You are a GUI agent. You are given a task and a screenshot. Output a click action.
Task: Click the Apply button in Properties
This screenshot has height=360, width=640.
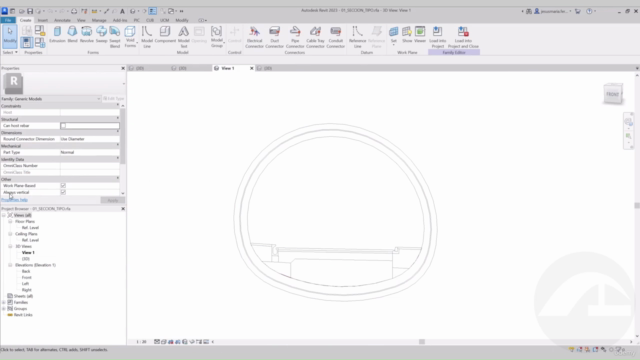click(x=112, y=200)
